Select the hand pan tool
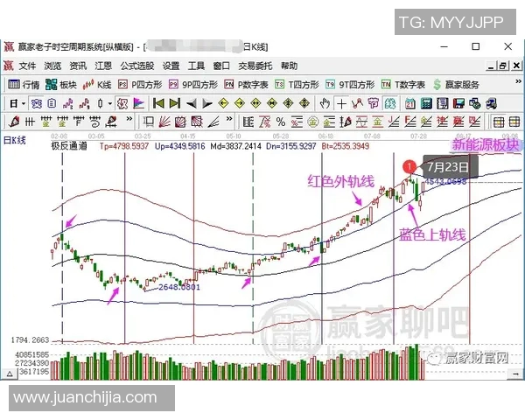 click(325, 104)
